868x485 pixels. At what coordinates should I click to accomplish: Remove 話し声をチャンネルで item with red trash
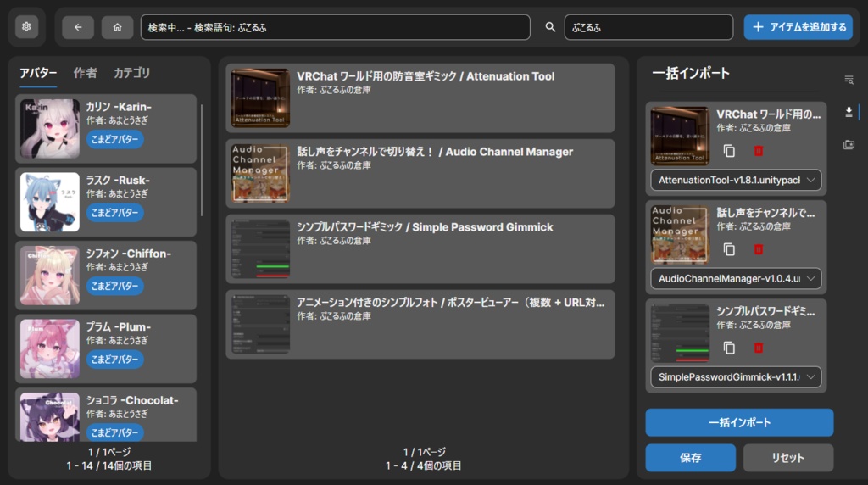coord(759,249)
